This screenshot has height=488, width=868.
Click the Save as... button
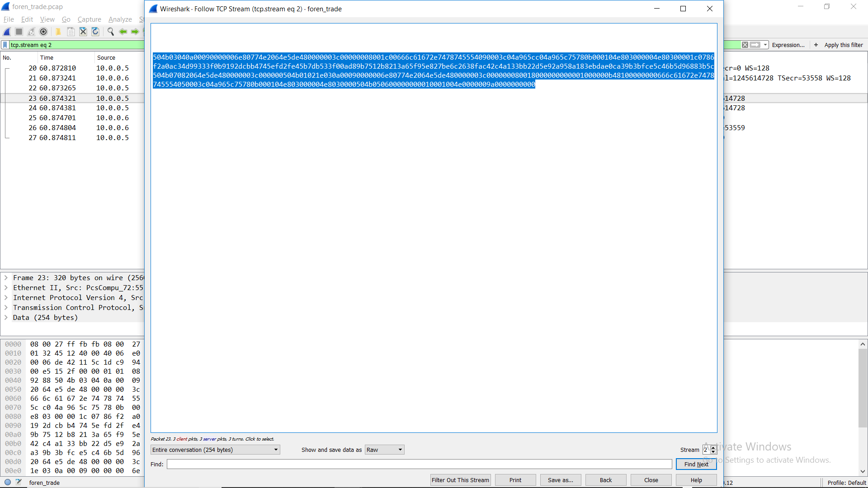point(560,480)
